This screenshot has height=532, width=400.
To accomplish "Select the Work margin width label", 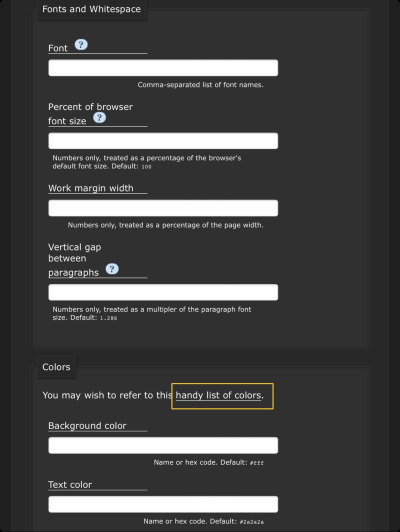I will (x=91, y=188).
